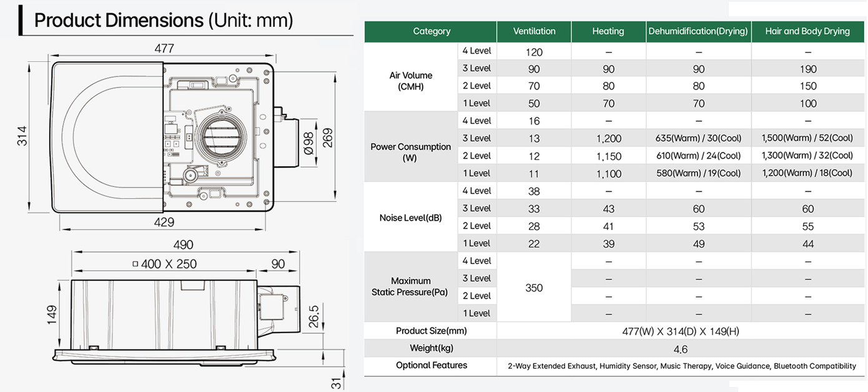Select heating noise value 43
The width and height of the screenshot is (868, 392).
click(x=609, y=209)
